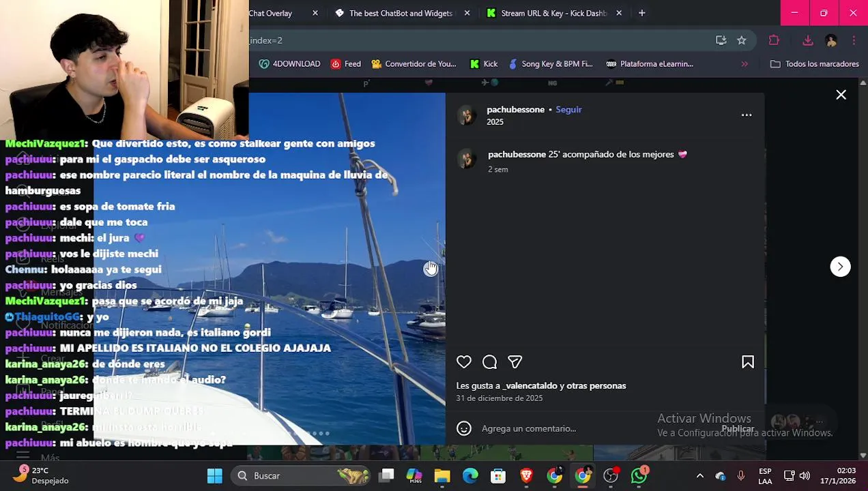Screen dimensions: 868x491
Task: Open post options three-dot menu
Action: [x=747, y=115]
